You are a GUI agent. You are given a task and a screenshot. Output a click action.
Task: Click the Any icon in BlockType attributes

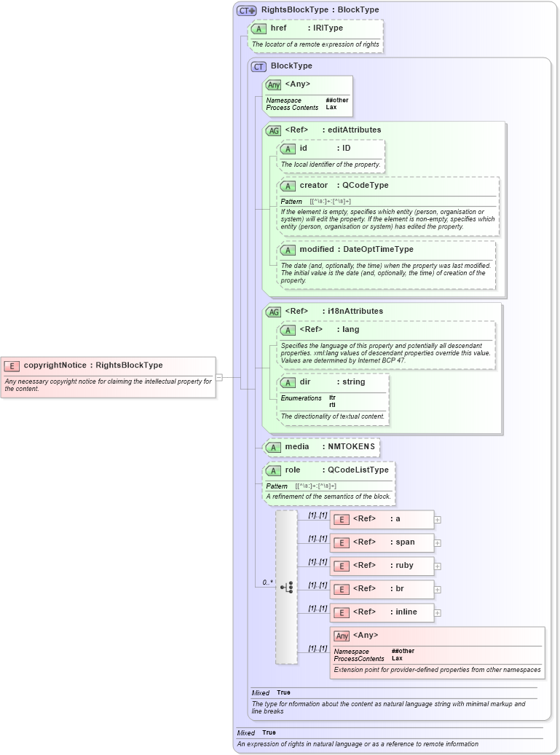click(x=274, y=84)
